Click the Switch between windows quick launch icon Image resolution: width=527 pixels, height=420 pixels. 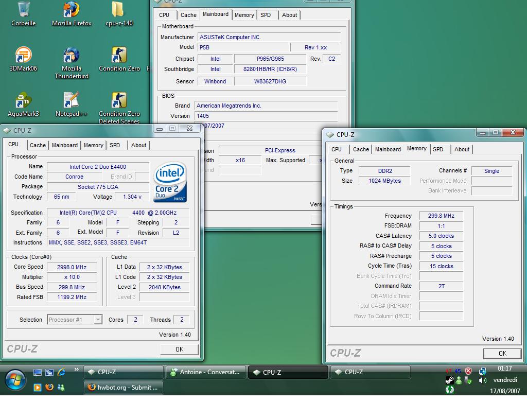(49, 372)
